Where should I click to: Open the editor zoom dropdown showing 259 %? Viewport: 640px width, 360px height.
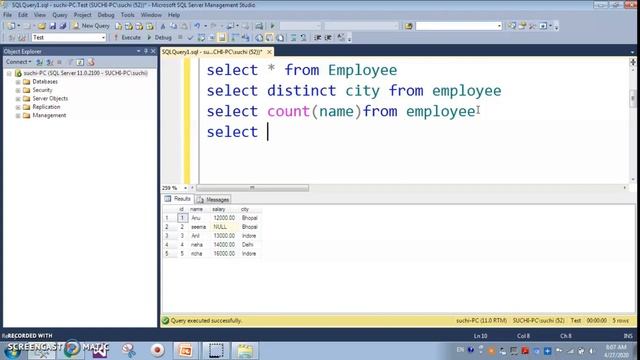(185, 188)
